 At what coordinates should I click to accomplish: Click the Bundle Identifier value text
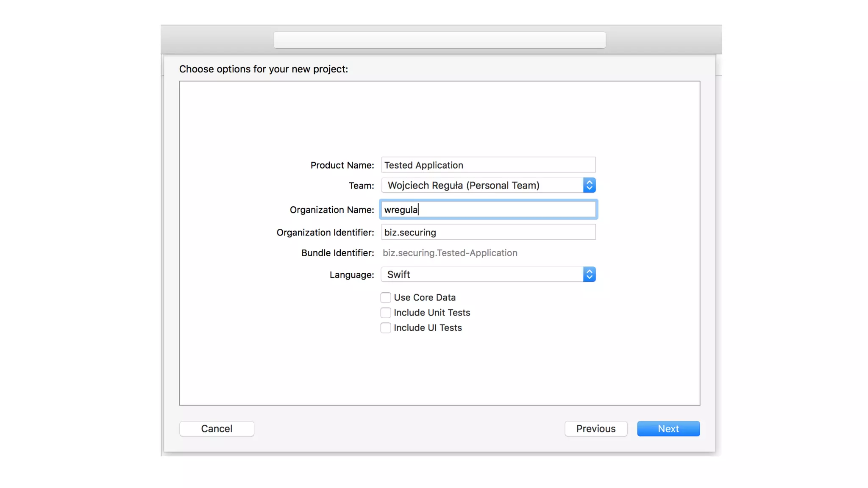coord(450,253)
